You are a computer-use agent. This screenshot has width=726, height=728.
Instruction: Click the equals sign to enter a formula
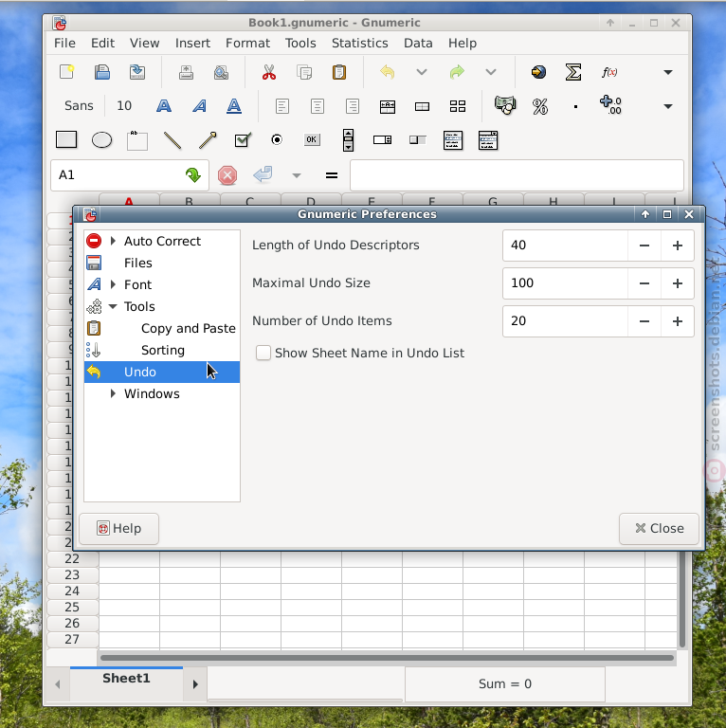click(x=332, y=175)
